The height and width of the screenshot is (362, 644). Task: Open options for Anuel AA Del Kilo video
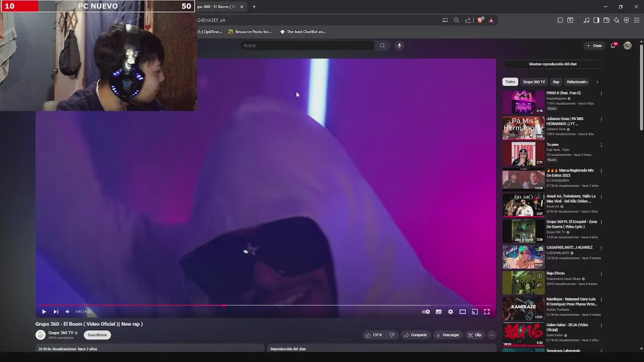601,197
